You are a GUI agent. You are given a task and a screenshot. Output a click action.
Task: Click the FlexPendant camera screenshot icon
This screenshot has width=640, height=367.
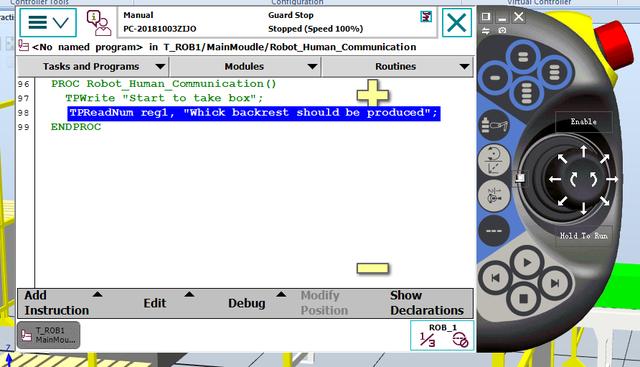point(502,31)
